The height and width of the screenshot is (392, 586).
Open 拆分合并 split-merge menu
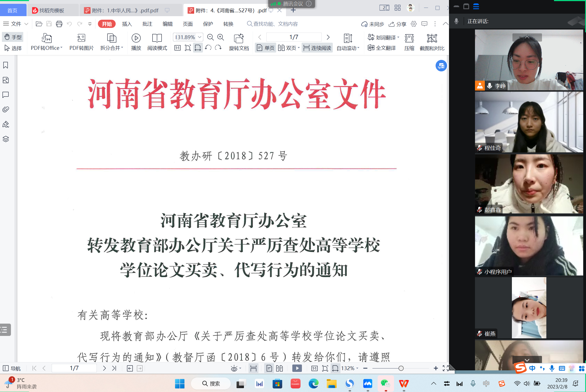click(112, 42)
